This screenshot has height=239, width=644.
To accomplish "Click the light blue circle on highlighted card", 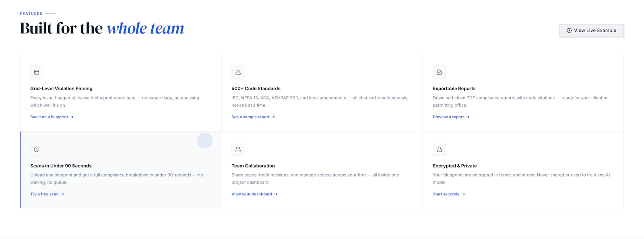I will click(204, 140).
